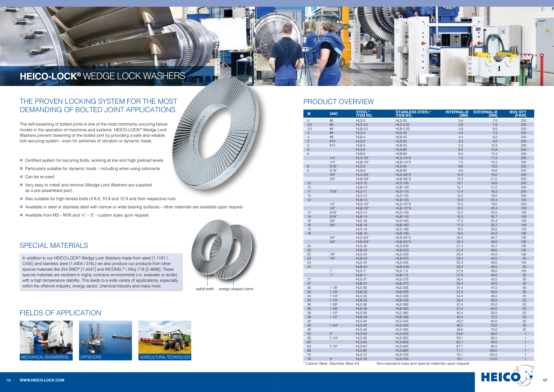The width and height of the screenshot is (554, 392).
Task: Click the UNC column header
Action: 334,114
